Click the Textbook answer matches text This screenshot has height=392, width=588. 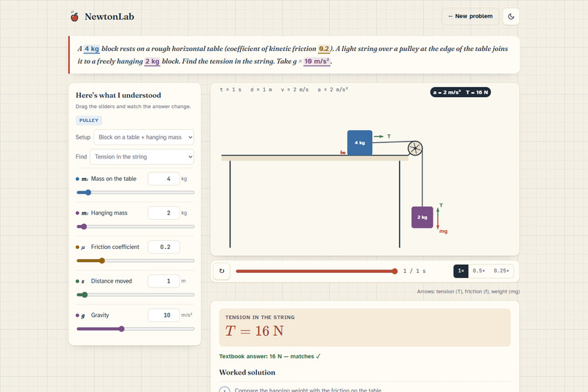tap(270, 356)
